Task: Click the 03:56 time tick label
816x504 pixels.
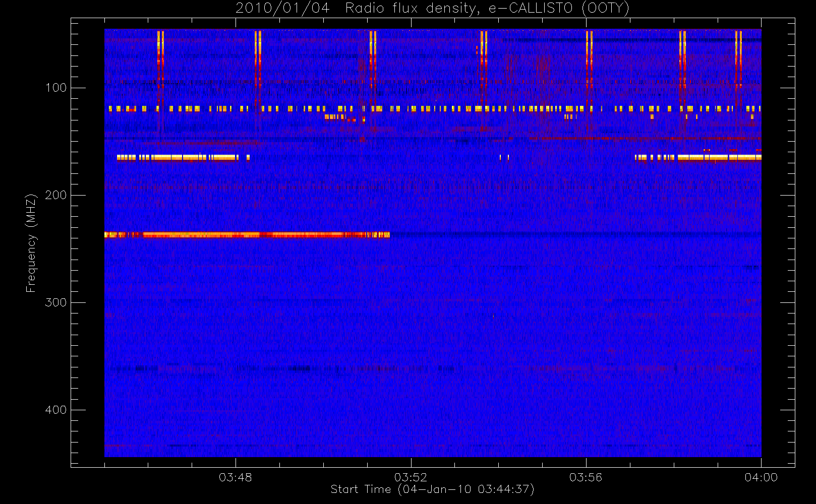Action: point(586,477)
